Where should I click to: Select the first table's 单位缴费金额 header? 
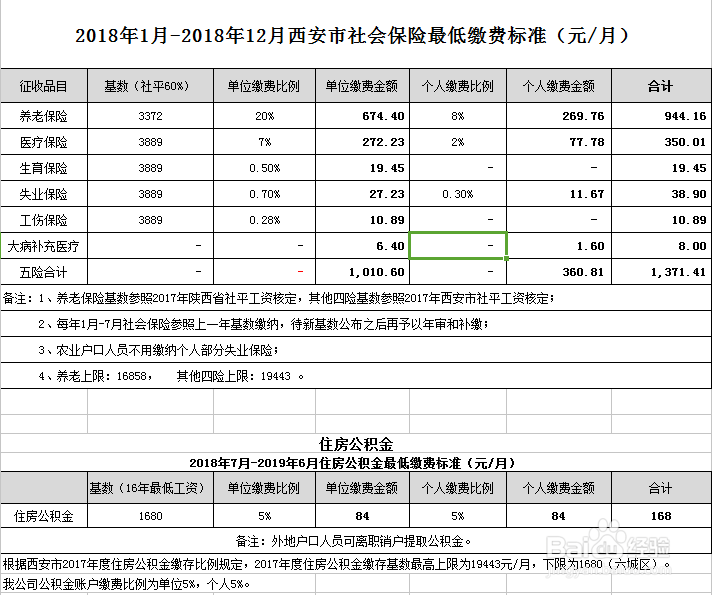click(362, 86)
